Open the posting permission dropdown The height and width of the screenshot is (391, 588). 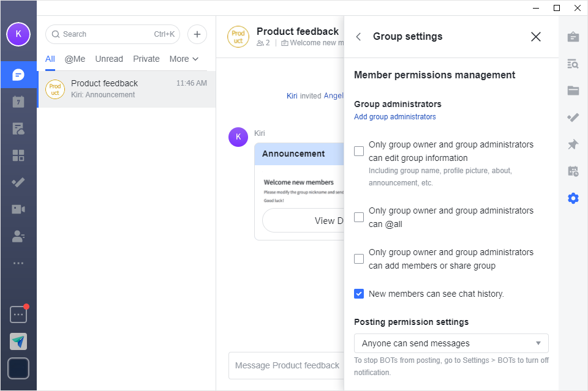click(451, 343)
